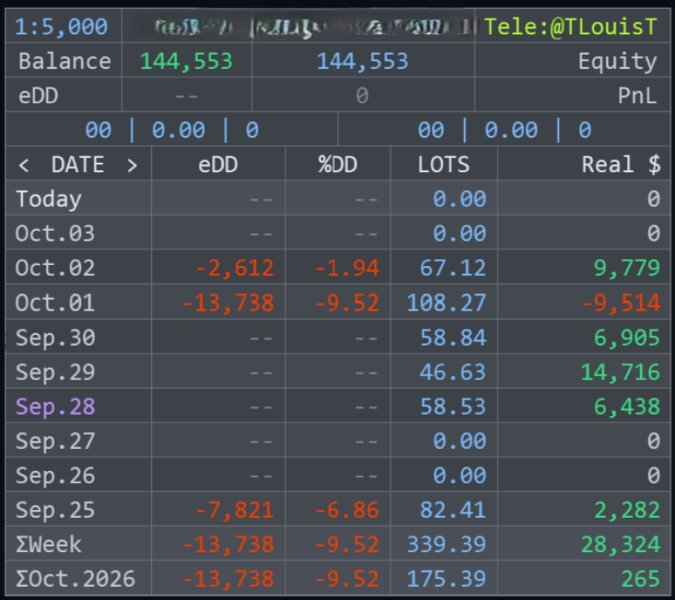Image resolution: width=675 pixels, height=600 pixels.
Task: Click the 'Real $' column header
Action: [x=621, y=164]
